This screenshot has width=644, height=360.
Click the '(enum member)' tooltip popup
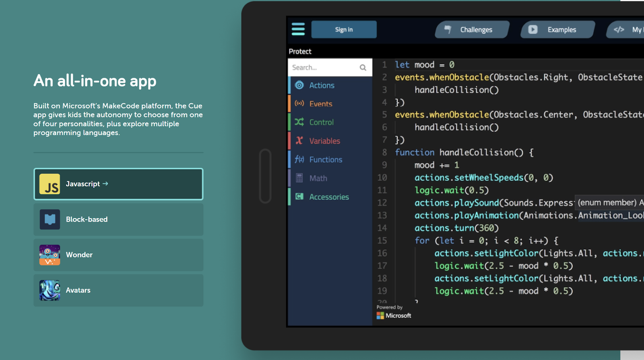609,202
